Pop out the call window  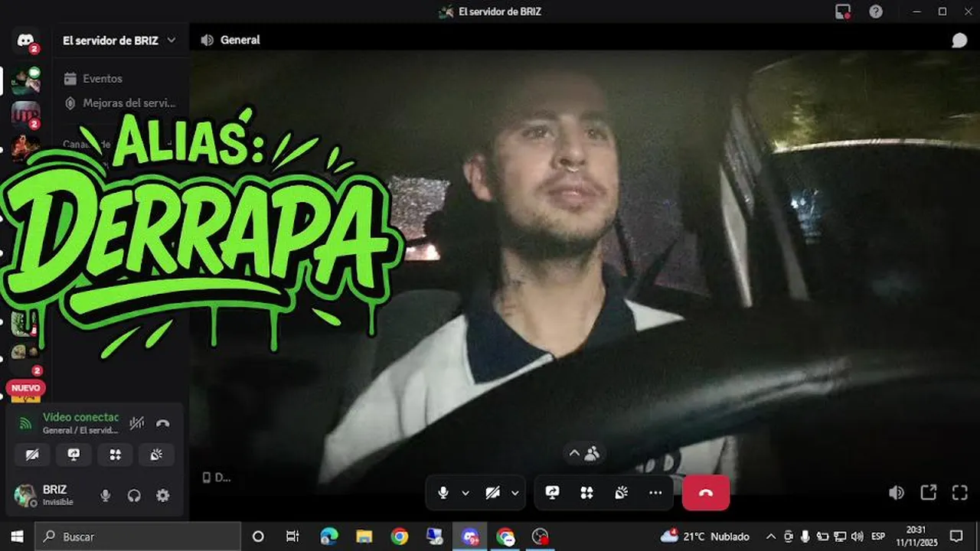[x=928, y=493]
